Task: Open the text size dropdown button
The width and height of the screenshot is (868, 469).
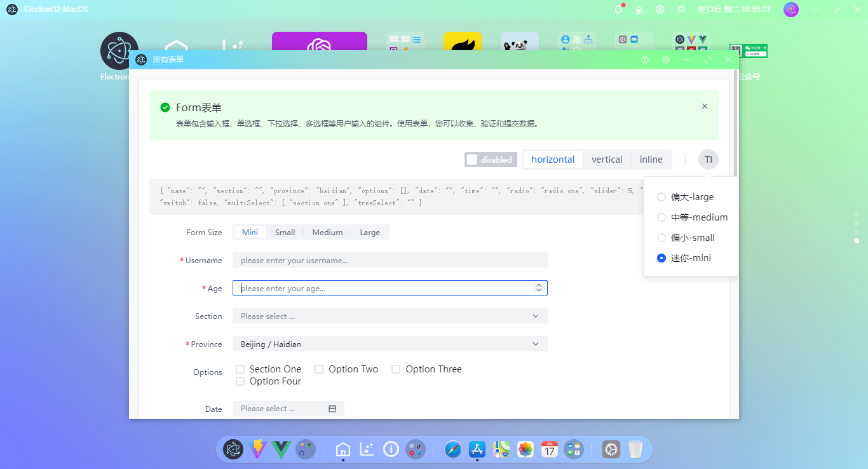Action: tap(708, 160)
